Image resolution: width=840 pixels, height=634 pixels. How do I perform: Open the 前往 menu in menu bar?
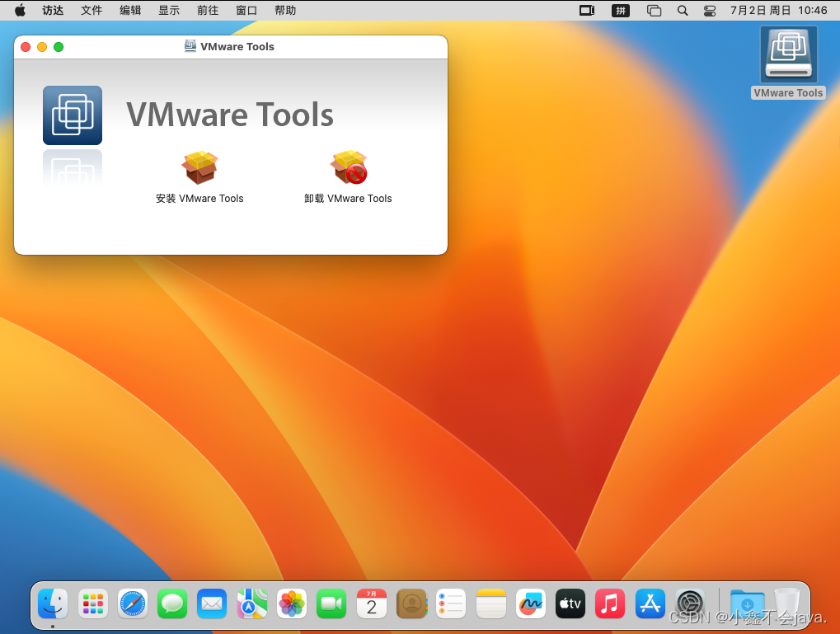pos(208,11)
